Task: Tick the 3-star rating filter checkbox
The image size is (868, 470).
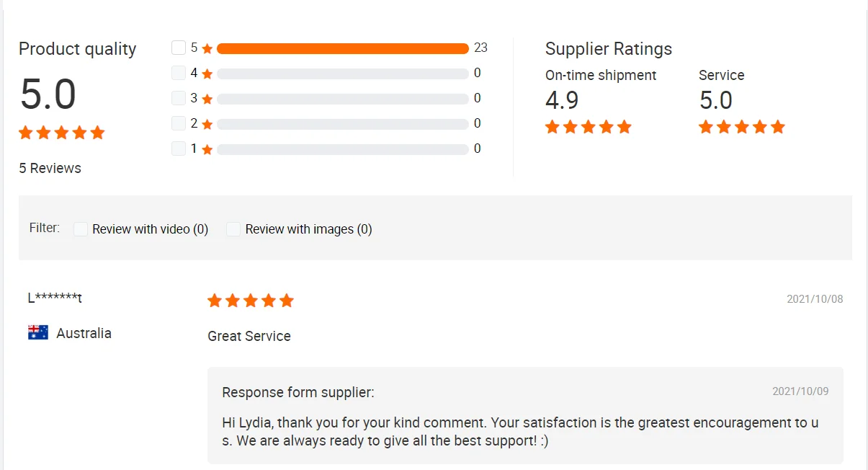Action: click(x=179, y=98)
